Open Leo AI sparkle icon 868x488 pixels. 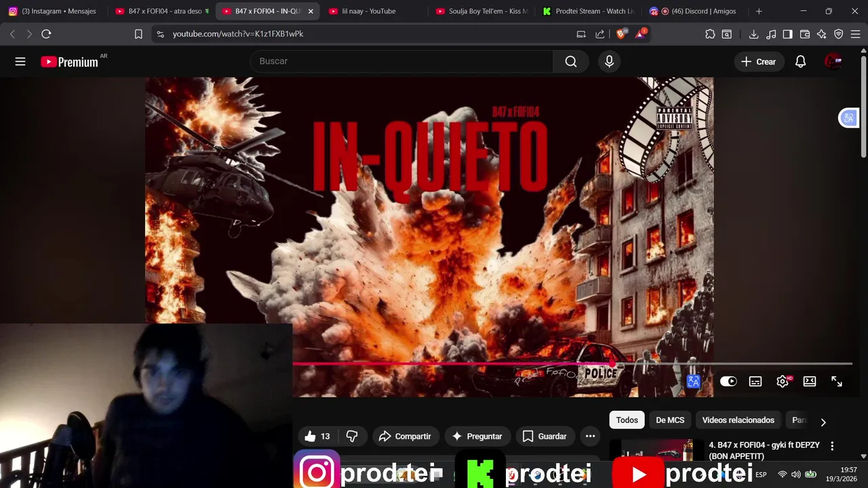(821, 34)
